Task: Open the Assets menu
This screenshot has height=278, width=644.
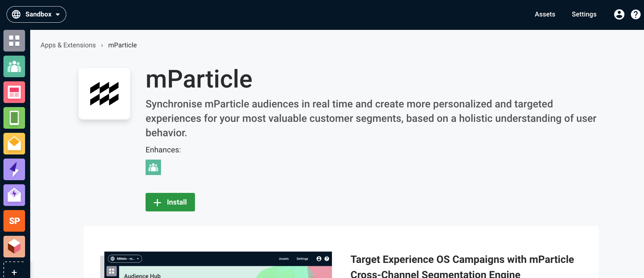Action: click(545, 14)
